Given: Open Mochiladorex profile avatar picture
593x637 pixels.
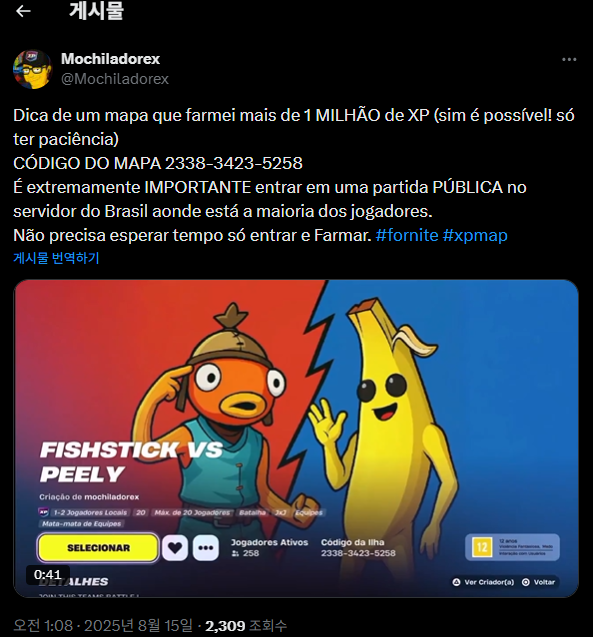Looking at the screenshot, I should [x=32, y=69].
